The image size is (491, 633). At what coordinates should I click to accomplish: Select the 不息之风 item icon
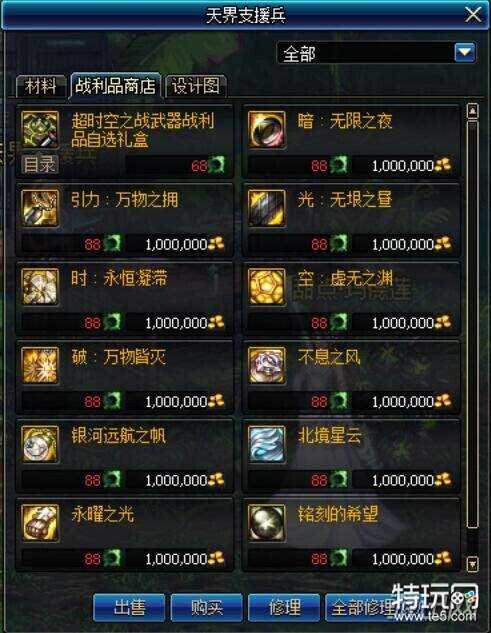pyautogui.click(x=266, y=365)
